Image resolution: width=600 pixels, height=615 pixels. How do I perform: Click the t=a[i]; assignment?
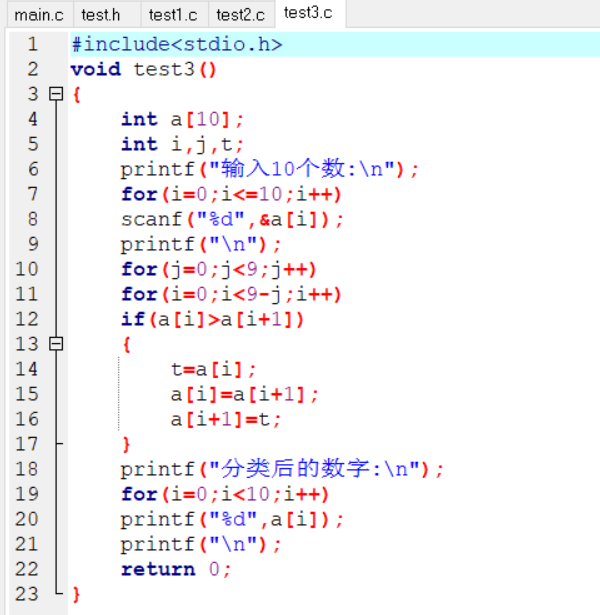(213, 369)
